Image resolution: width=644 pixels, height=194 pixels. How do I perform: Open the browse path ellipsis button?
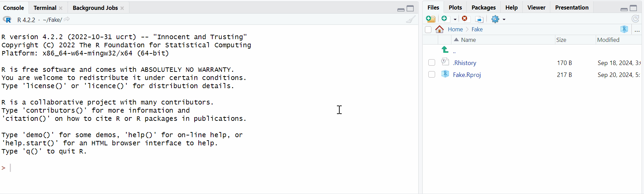point(637,30)
